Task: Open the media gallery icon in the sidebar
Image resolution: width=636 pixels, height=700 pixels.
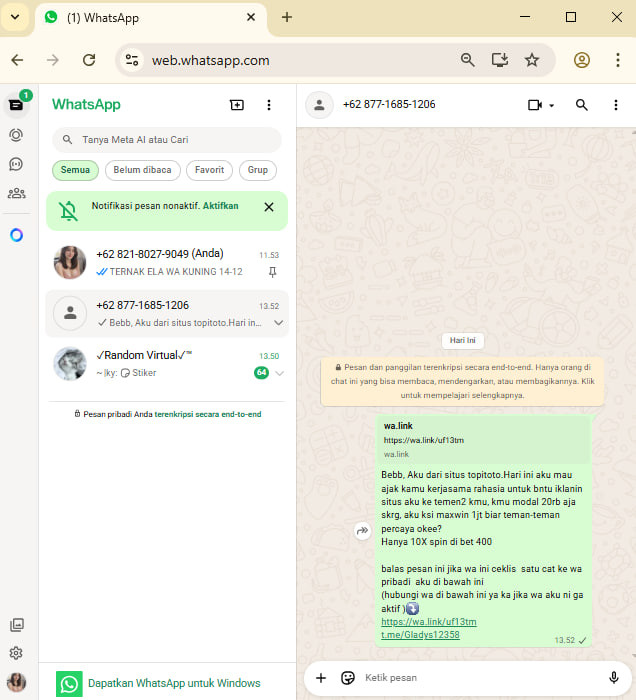Action: (x=17, y=625)
